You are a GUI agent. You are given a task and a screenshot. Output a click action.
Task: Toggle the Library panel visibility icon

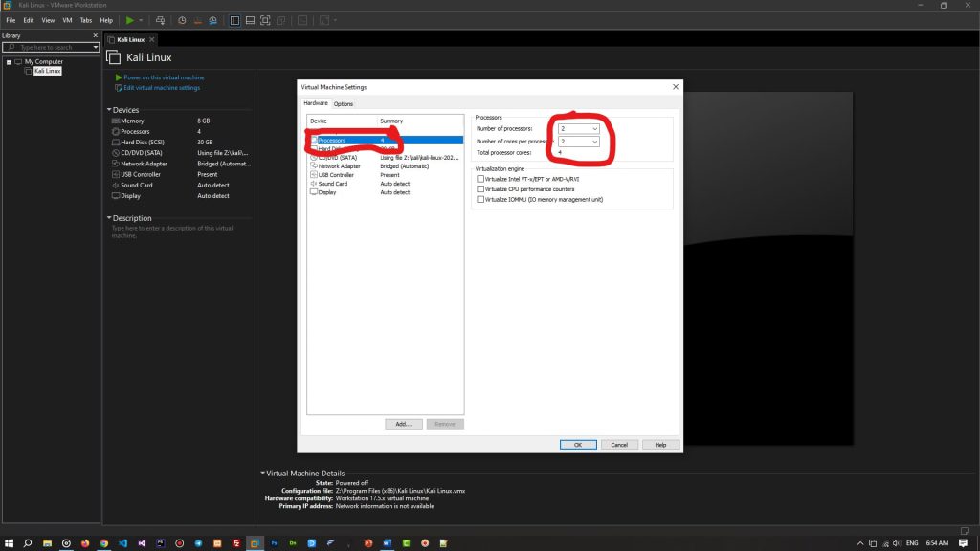click(234, 19)
